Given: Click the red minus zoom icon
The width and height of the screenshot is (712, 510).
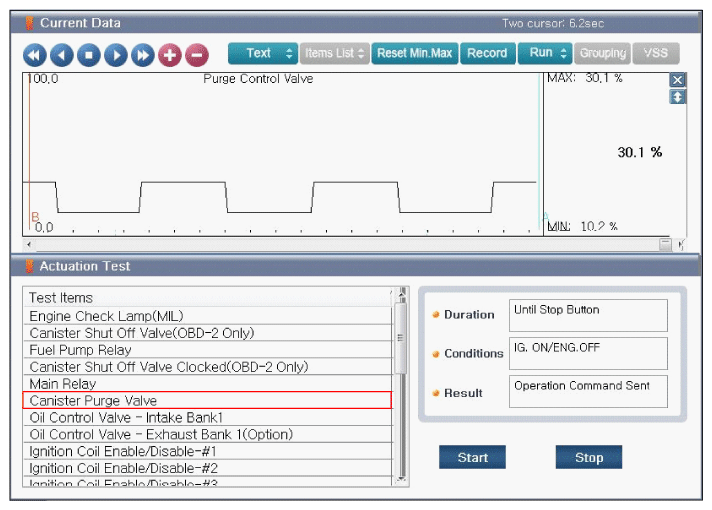Looking at the screenshot, I should pyautogui.click(x=196, y=55).
